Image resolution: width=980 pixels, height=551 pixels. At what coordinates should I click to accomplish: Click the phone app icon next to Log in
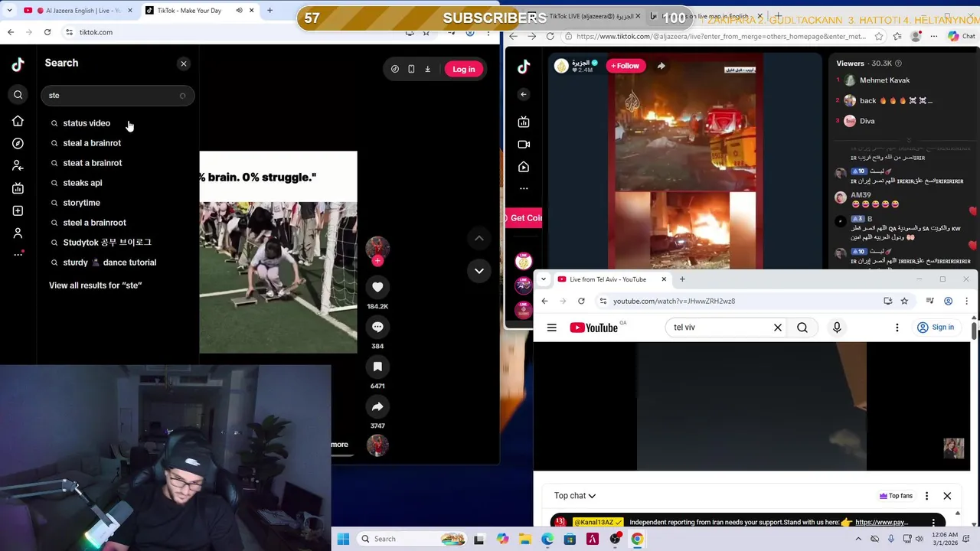pyautogui.click(x=411, y=69)
